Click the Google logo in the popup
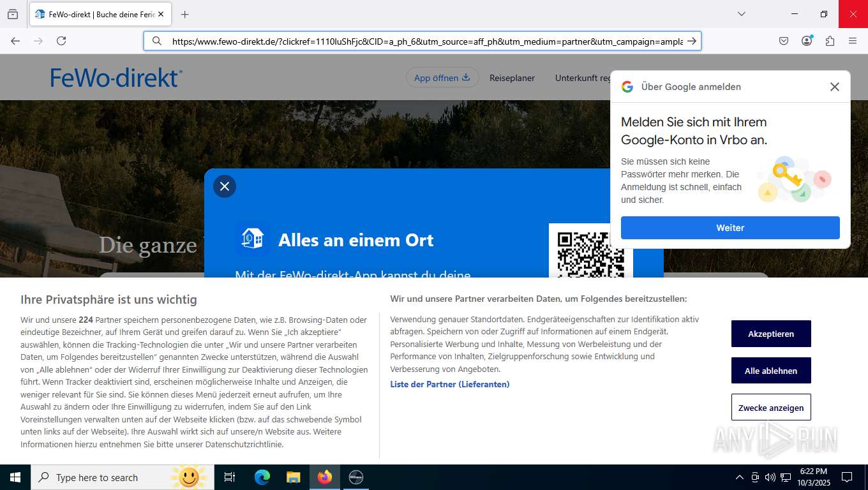868x490 pixels. [x=627, y=87]
